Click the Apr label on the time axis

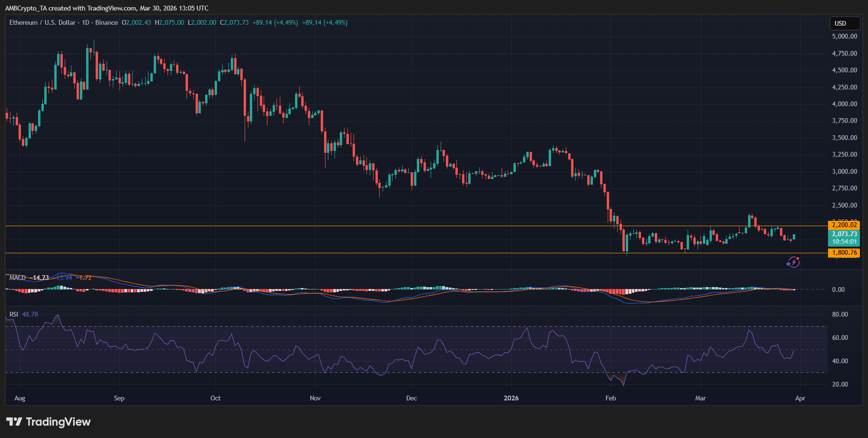point(800,398)
